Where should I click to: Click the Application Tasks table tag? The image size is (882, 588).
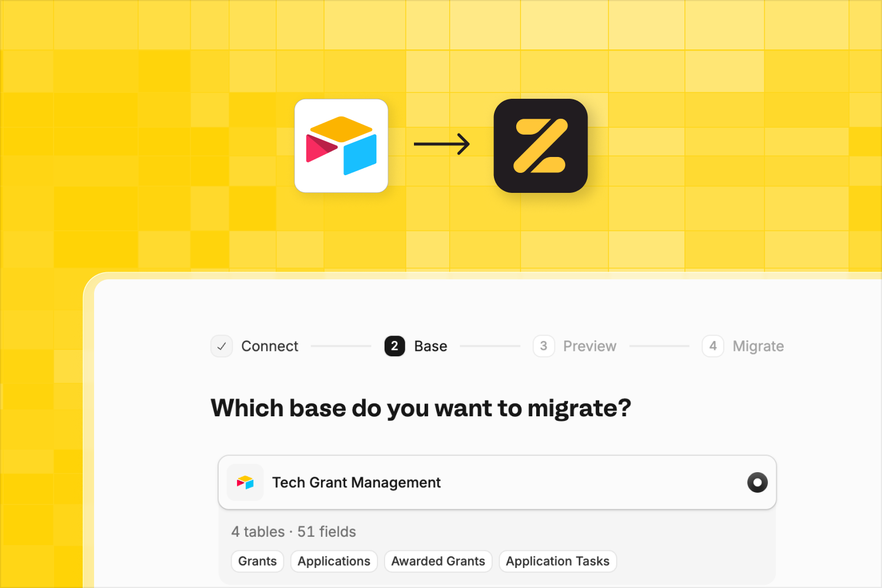click(x=557, y=561)
